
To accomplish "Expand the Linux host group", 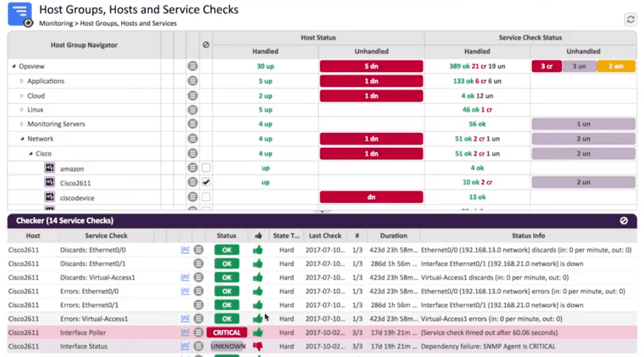I will point(22,110).
